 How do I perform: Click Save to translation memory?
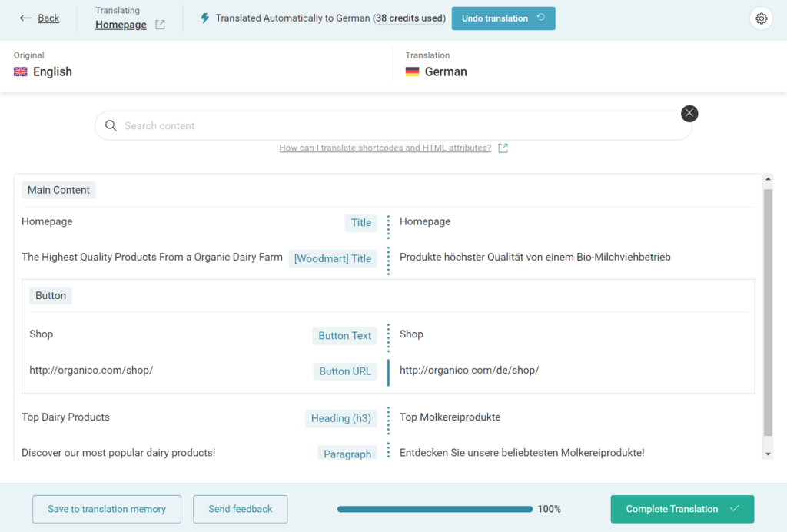tap(107, 509)
